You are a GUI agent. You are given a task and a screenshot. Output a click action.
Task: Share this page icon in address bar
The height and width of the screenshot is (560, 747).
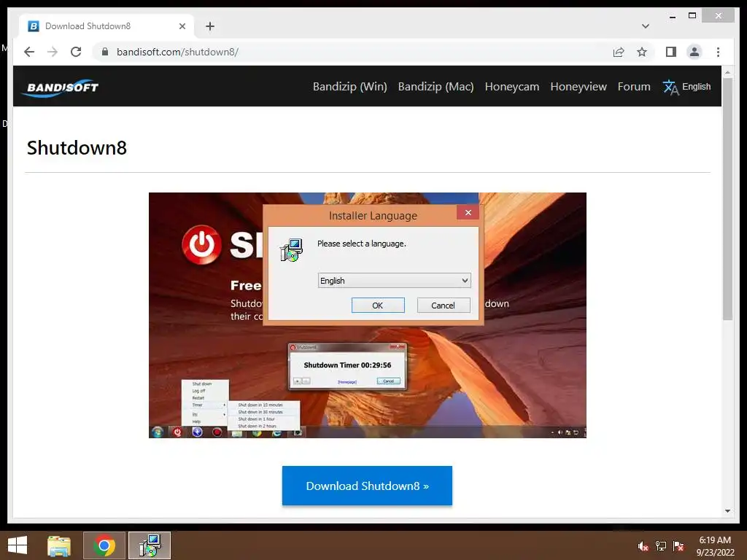pyautogui.click(x=619, y=52)
